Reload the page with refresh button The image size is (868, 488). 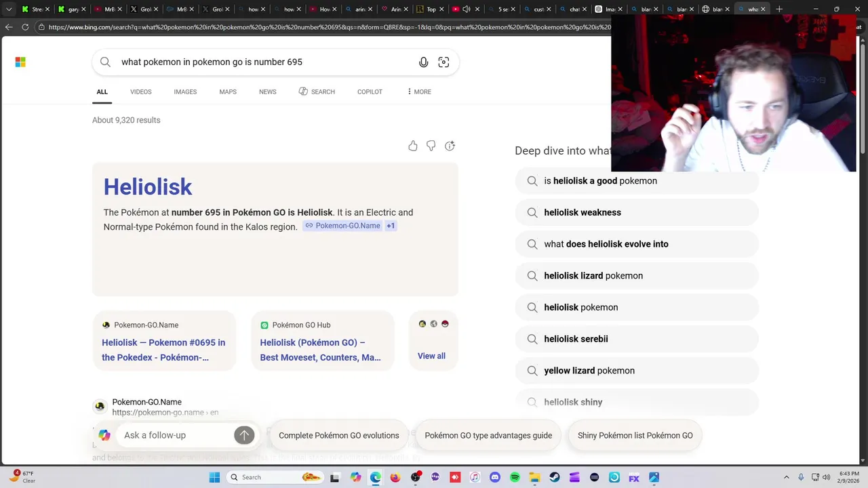pos(25,27)
